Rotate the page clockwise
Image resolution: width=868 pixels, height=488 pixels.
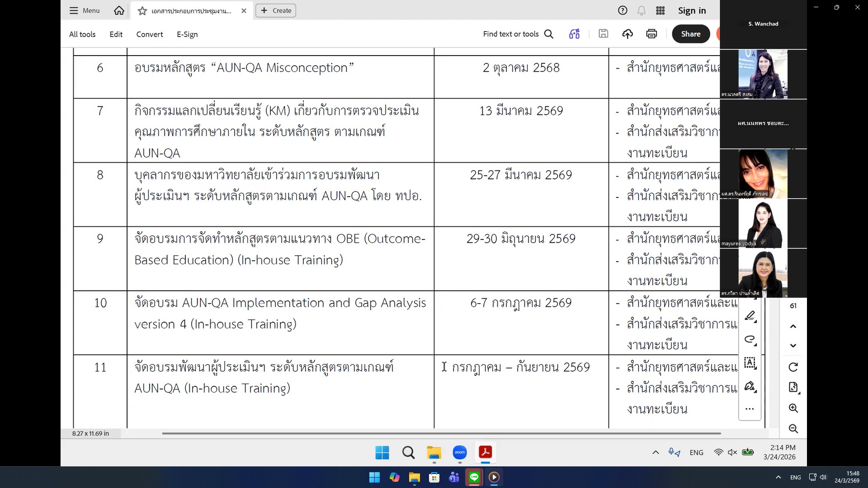click(793, 367)
